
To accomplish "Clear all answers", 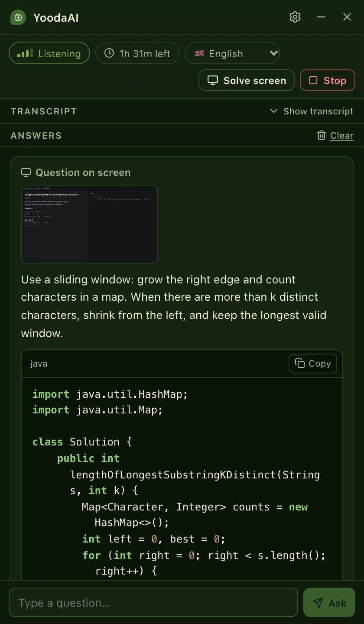I will 335,136.
